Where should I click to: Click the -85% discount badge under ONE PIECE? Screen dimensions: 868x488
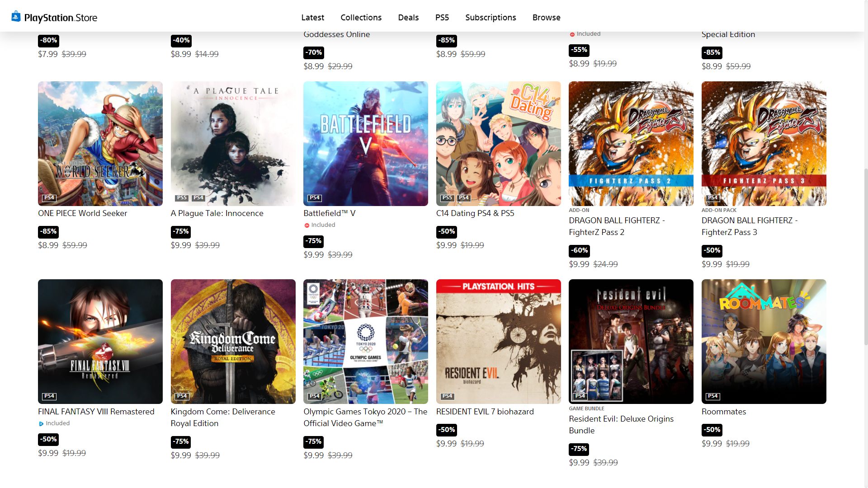coord(48,232)
